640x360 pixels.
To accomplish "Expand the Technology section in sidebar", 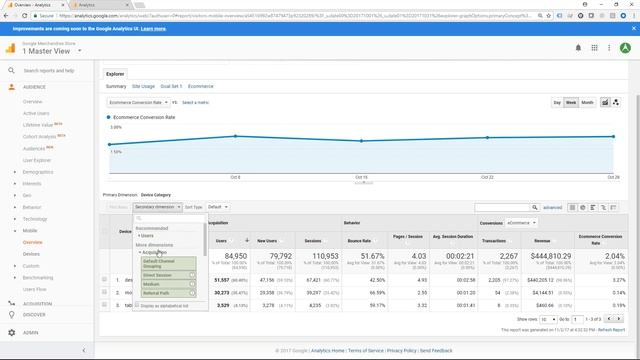I will click(15, 219).
